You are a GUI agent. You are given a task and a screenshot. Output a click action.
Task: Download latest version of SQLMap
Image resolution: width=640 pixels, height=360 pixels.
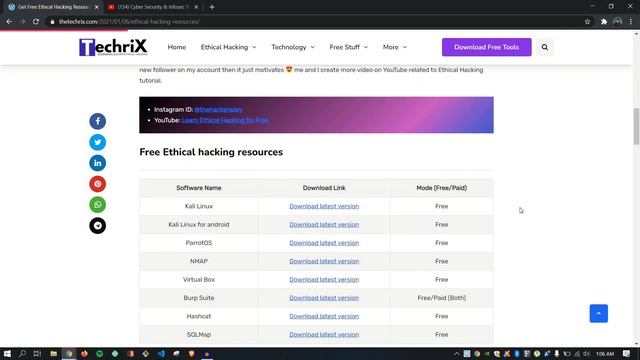[324, 335]
